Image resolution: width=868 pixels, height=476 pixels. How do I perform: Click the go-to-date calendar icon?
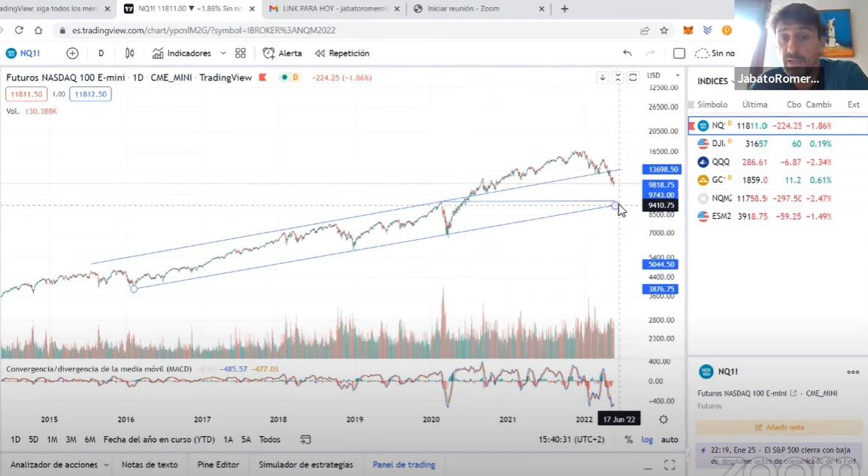(305, 440)
